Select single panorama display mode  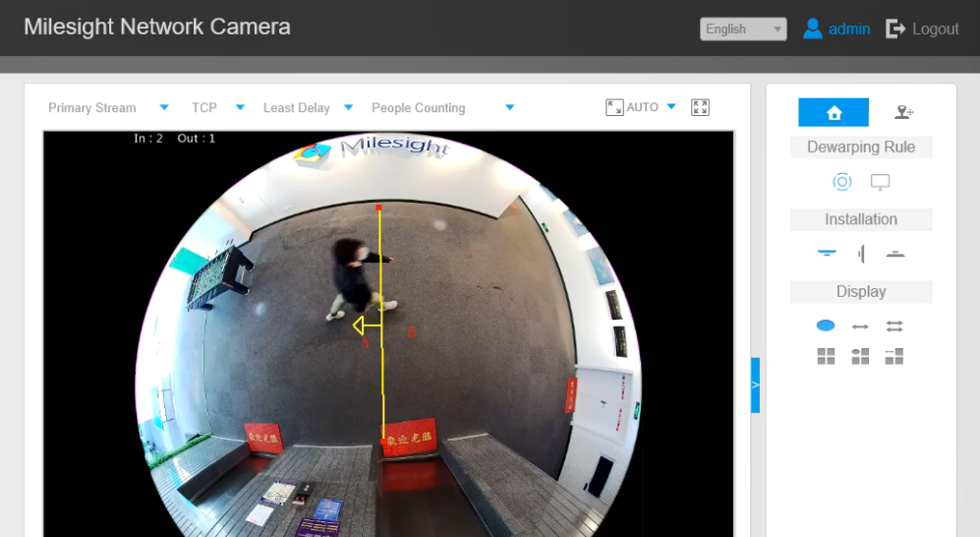coord(860,327)
